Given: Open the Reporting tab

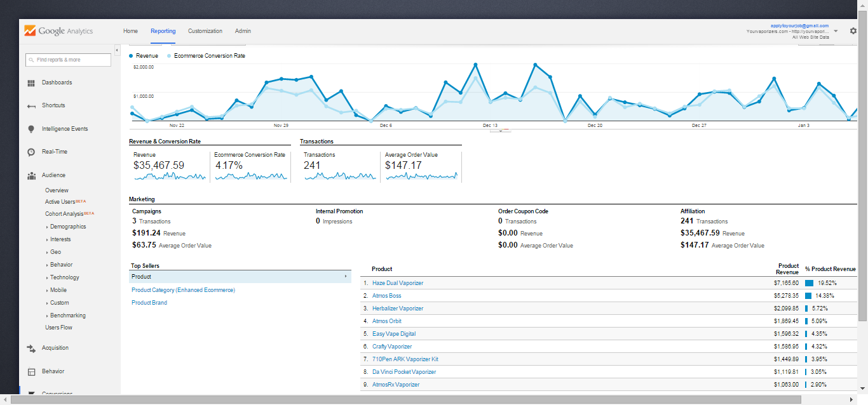Looking at the screenshot, I should point(163,31).
